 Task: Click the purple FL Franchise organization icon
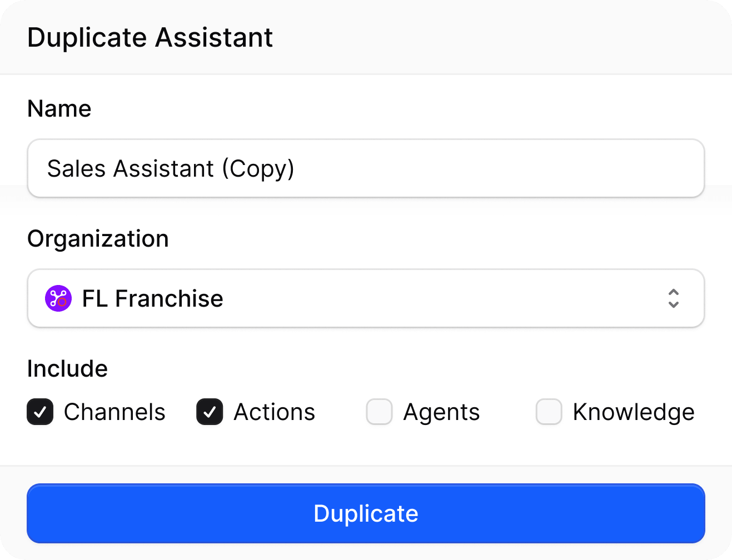coord(58,298)
